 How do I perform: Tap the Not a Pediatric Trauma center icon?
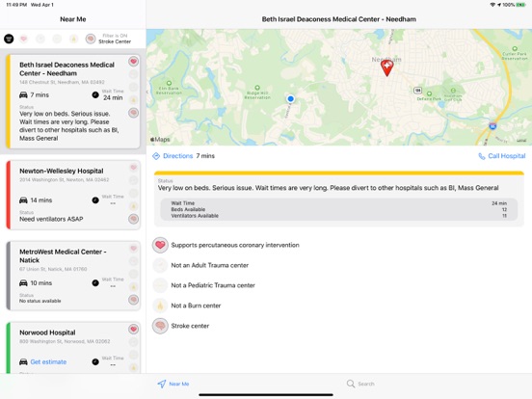160,285
